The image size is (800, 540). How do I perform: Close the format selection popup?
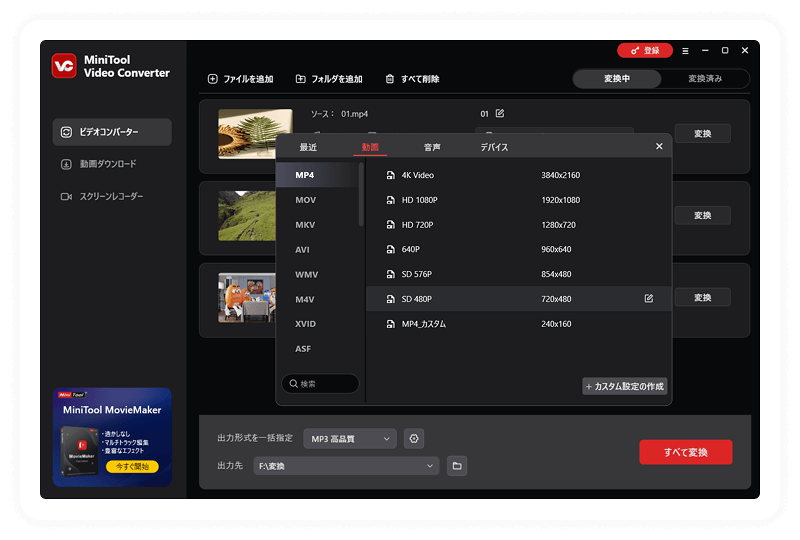coord(659,146)
